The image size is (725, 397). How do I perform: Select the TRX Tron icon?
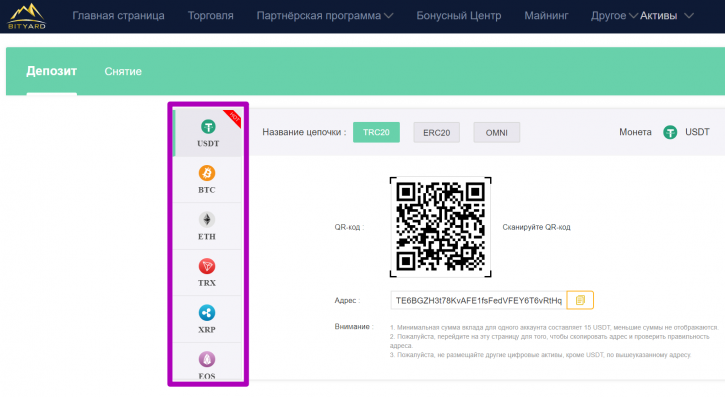[x=207, y=266]
